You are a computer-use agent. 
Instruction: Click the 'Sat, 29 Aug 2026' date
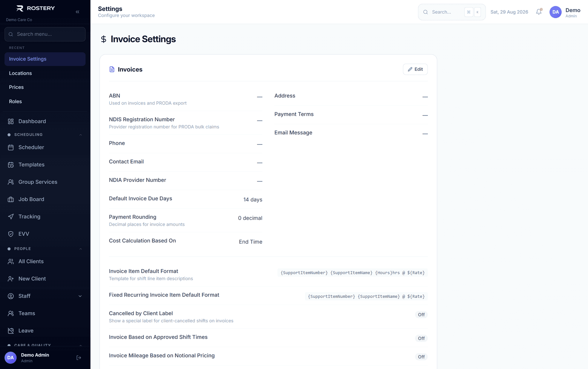pyautogui.click(x=509, y=12)
